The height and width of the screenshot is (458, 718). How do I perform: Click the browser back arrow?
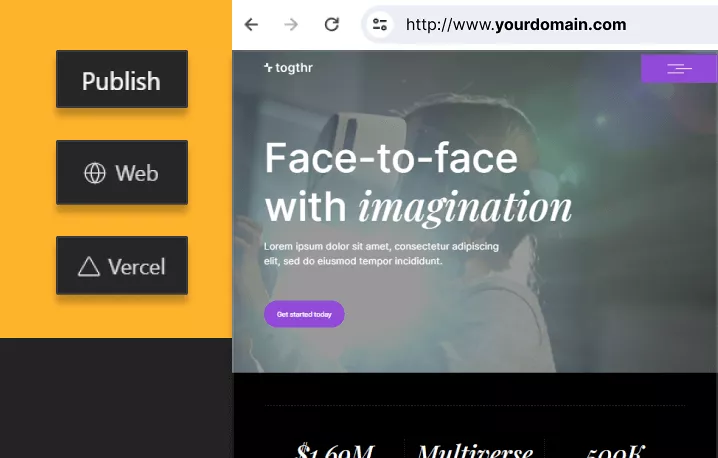251,24
